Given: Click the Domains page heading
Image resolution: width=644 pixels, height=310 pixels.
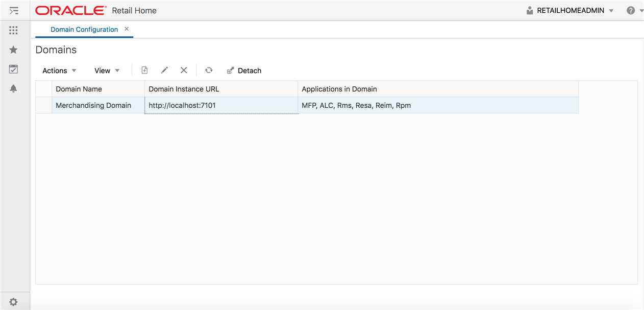Looking at the screenshot, I should tap(56, 50).
